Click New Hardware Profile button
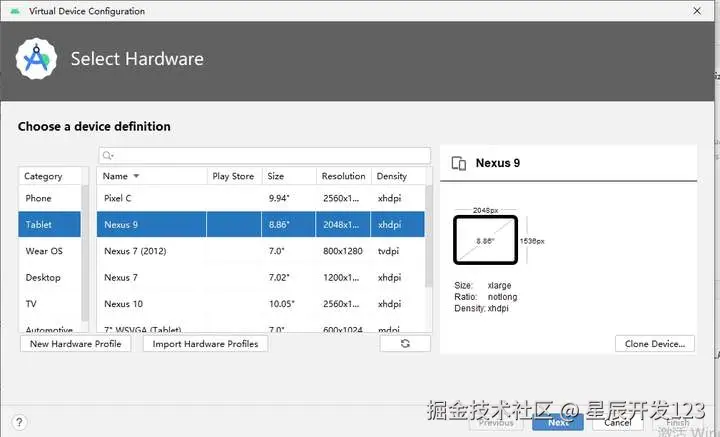The image size is (720, 437). (x=76, y=344)
